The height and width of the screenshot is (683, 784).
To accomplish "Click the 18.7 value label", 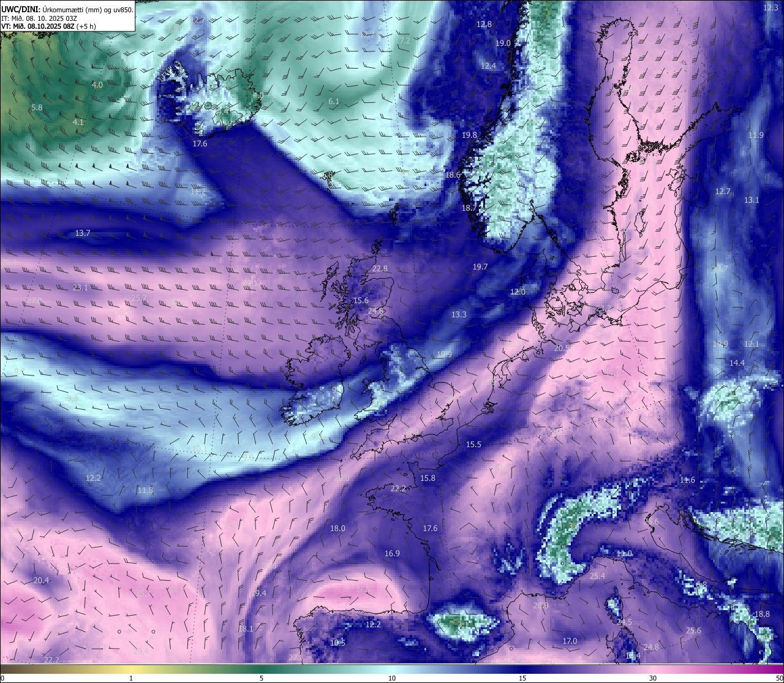I will tap(469, 208).
